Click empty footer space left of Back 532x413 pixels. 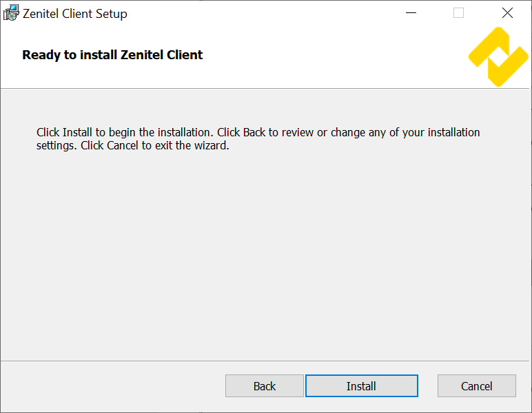click(x=110, y=386)
